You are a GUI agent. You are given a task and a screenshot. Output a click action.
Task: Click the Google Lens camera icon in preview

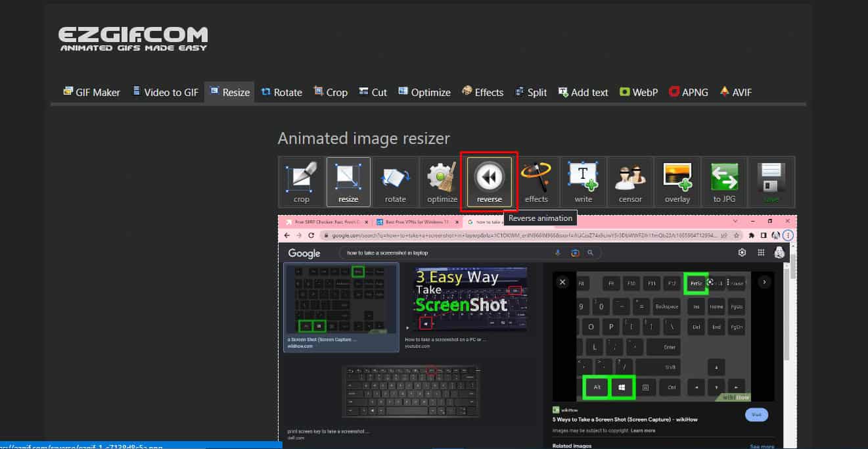575,252
